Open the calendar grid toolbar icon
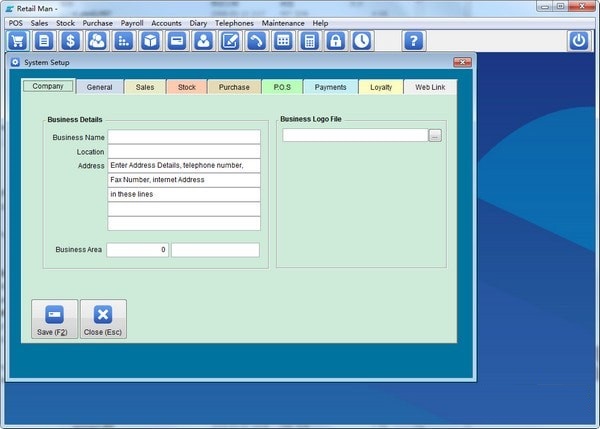This screenshot has height=429, width=600. coord(283,41)
